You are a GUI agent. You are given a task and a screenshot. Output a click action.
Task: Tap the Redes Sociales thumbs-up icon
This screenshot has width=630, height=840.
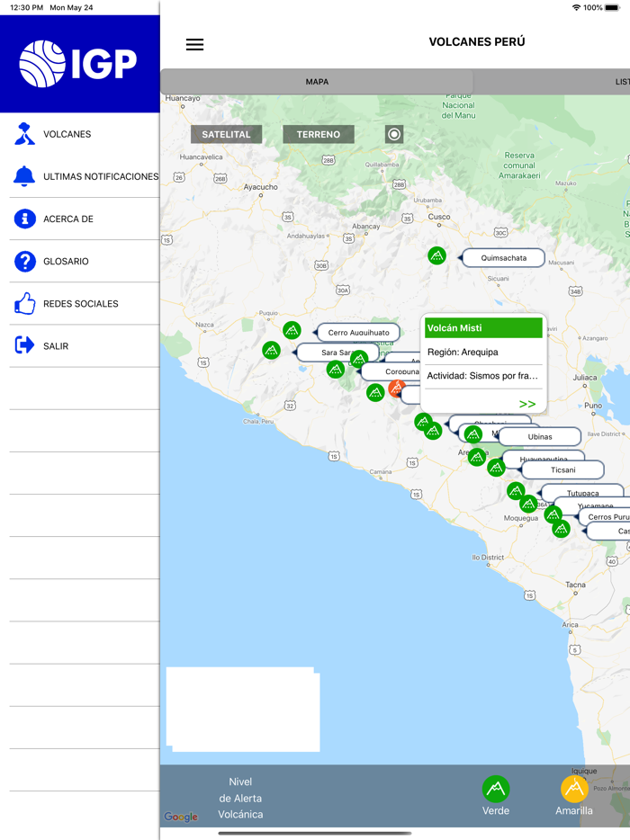tap(25, 304)
